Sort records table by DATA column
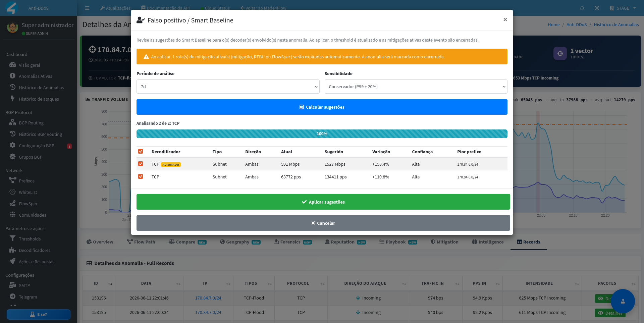The width and height of the screenshot is (644, 323). tap(149, 283)
